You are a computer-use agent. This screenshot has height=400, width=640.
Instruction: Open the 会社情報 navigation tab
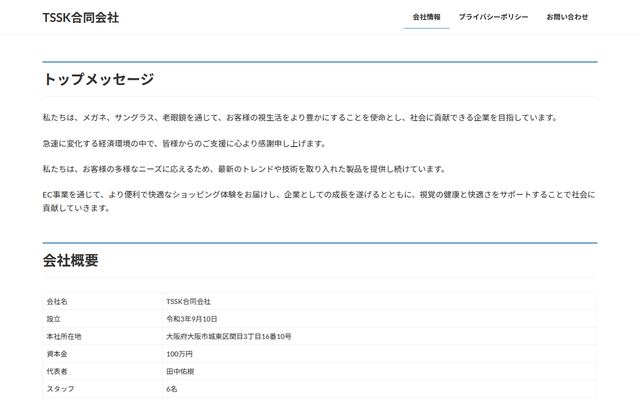(x=426, y=17)
